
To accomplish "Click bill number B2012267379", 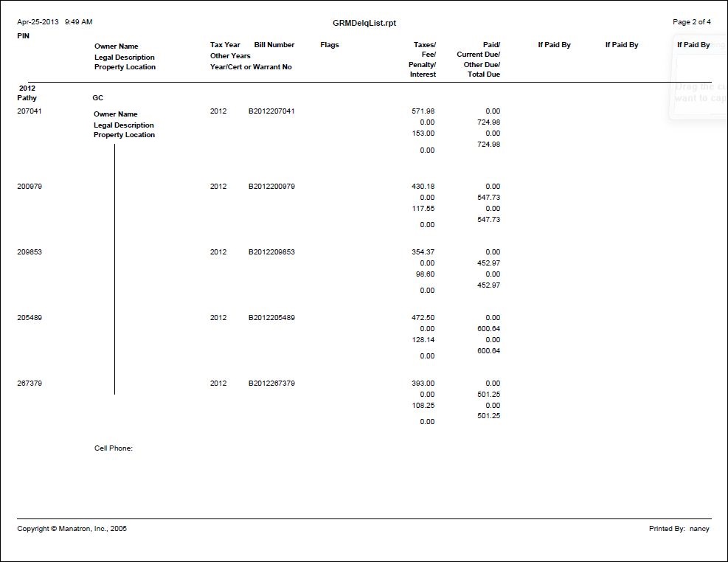I will point(271,384).
